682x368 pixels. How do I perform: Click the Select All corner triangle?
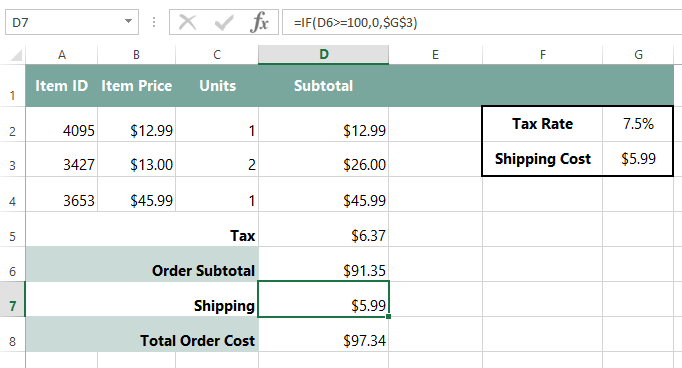coord(16,56)
